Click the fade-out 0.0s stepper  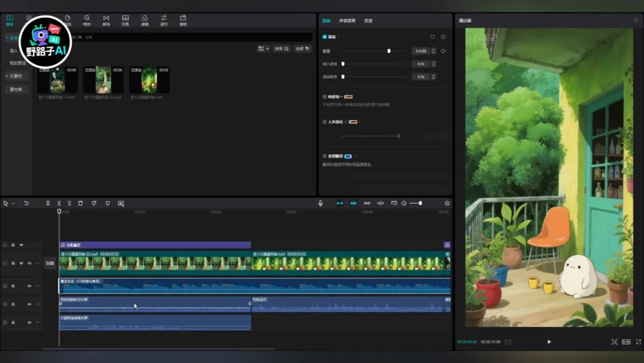434,76
